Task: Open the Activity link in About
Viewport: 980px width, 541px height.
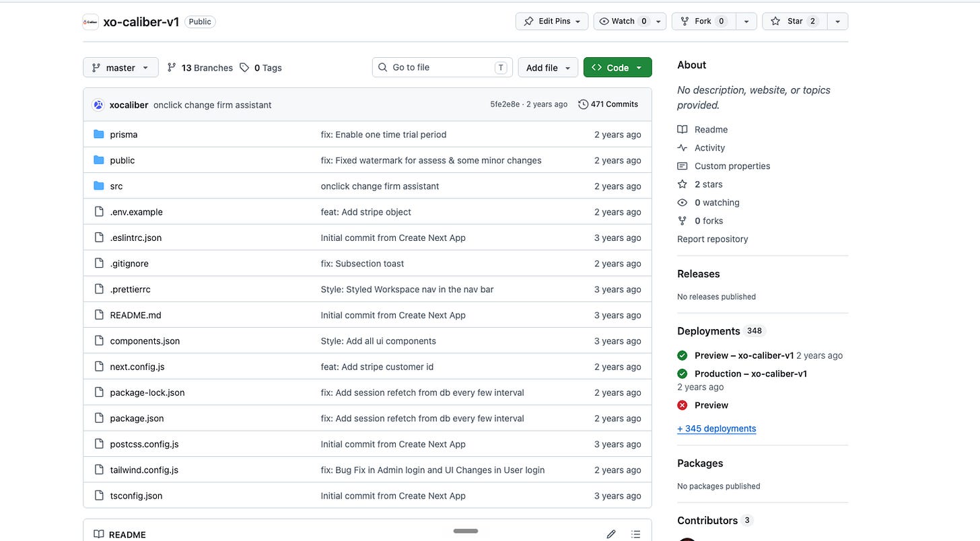Action: click(x=709, y=147)
